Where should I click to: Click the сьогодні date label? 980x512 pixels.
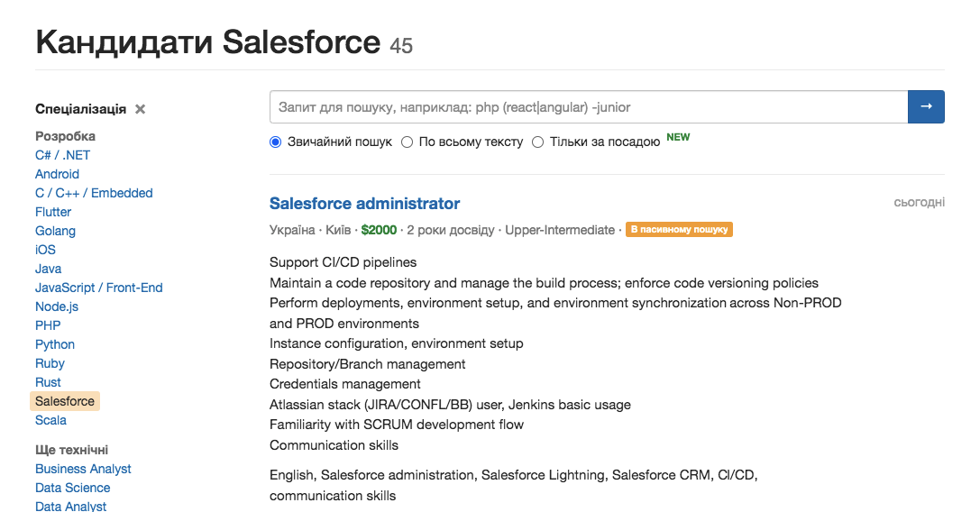point(919,203)
